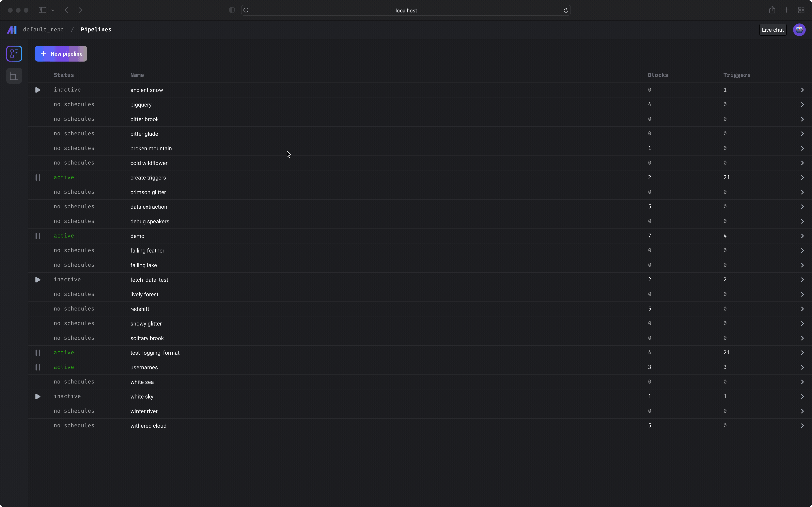Click the browser back arrow

pos(66,10)
